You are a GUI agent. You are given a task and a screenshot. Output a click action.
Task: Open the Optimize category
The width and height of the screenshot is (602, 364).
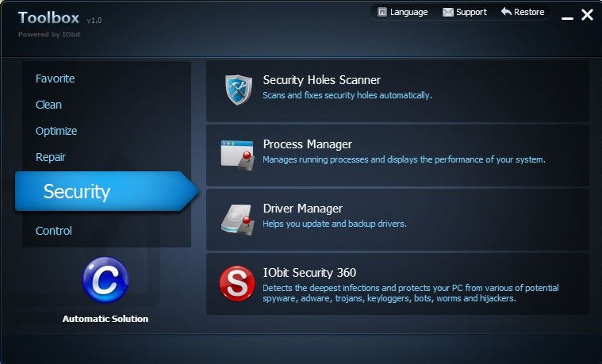pyautogui.click(x=56, y=132)
